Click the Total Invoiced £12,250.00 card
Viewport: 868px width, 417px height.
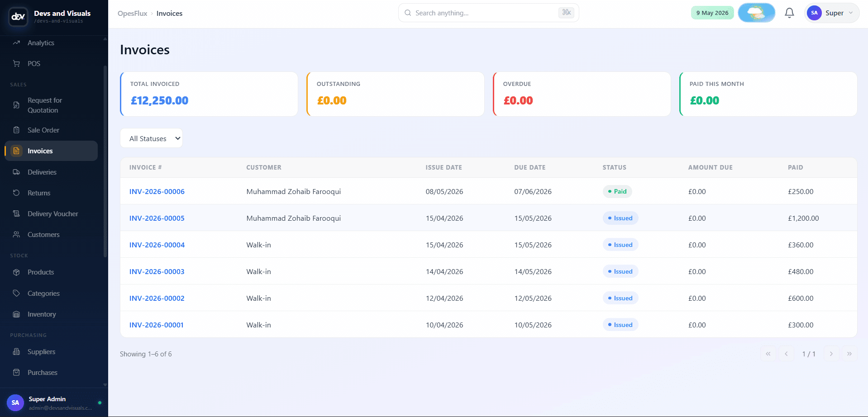pos(209,94)
